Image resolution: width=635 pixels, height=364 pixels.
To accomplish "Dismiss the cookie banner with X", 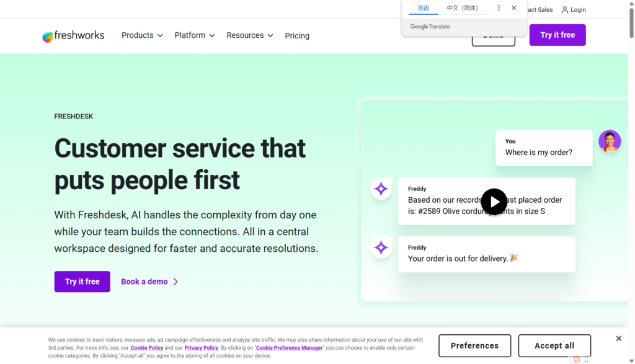I will pyautogui.click(x=618, y=339).
